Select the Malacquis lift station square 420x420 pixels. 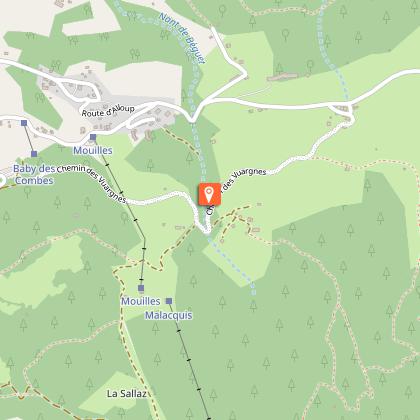tap(169, 301)
